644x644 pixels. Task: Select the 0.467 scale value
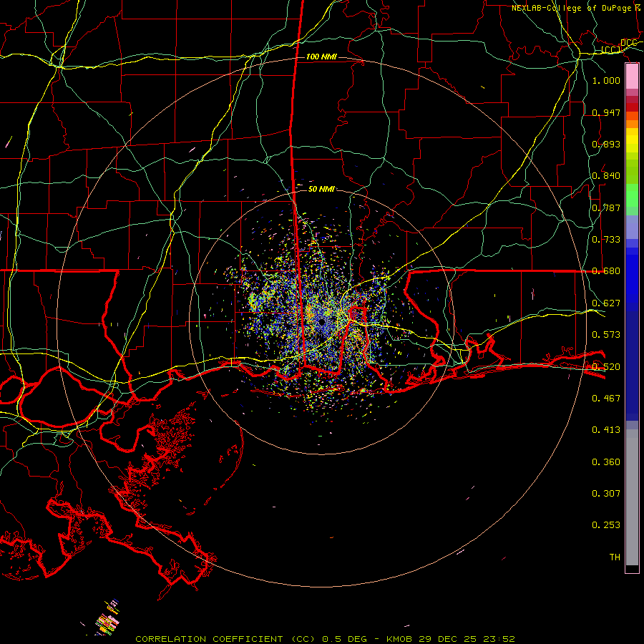(x=606, y=398)
